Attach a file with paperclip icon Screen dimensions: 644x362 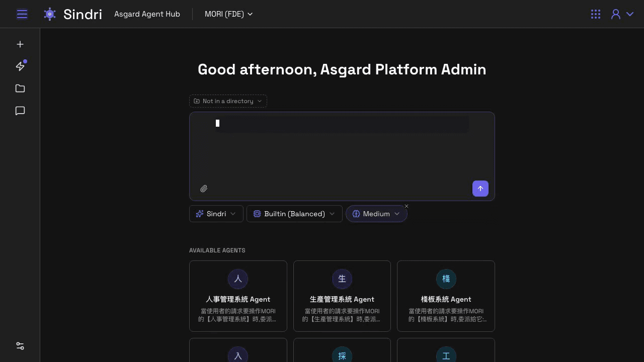(204, 189)
